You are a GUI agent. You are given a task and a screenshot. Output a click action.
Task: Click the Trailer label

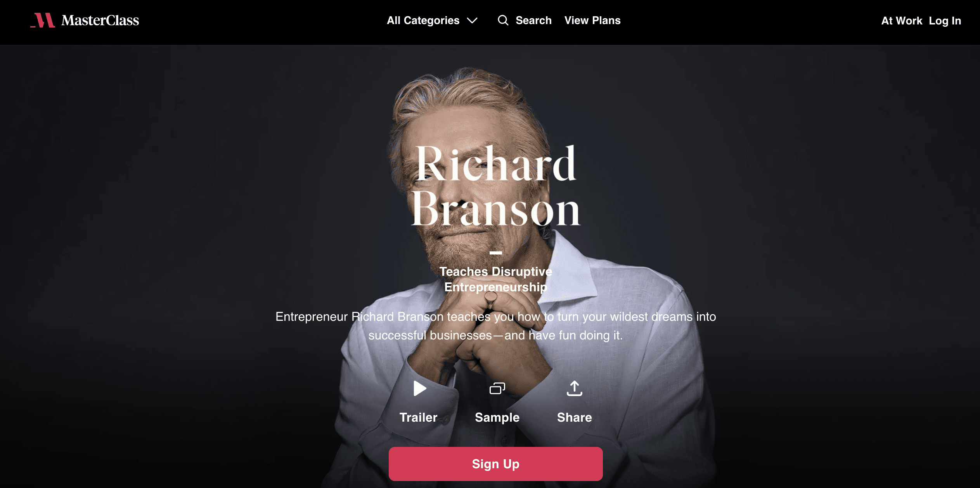click(x=419, y=417)
